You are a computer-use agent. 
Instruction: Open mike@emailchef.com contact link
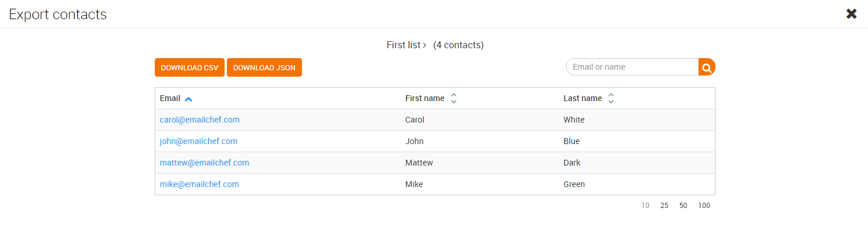tap(199, 184)
